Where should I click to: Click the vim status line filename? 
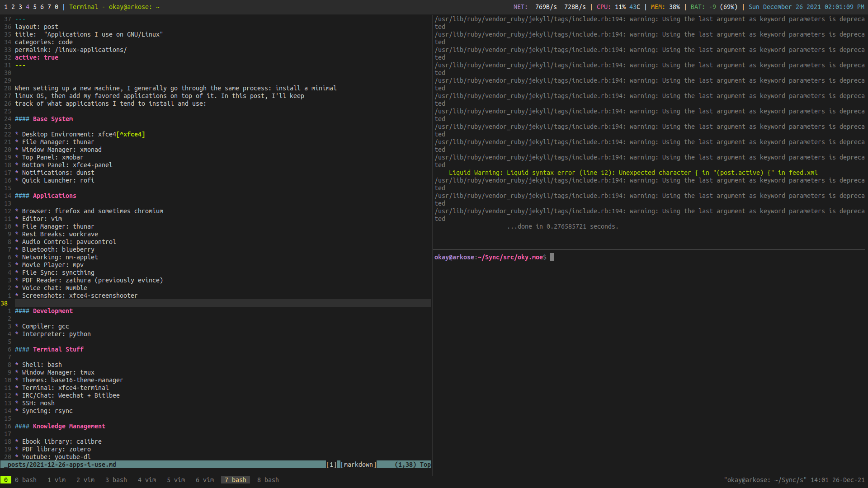[x=61, y=465]
